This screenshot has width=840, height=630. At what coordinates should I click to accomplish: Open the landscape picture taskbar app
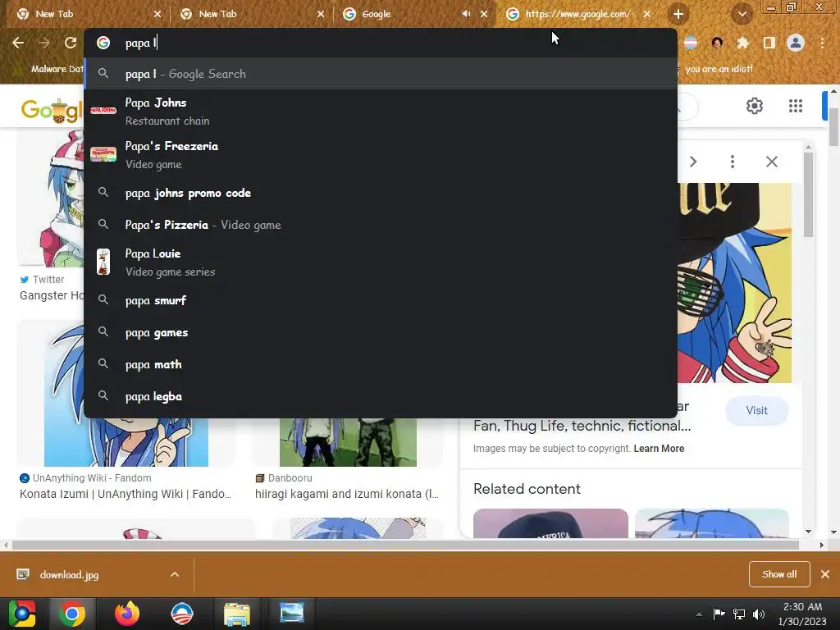tap(292, 614)
